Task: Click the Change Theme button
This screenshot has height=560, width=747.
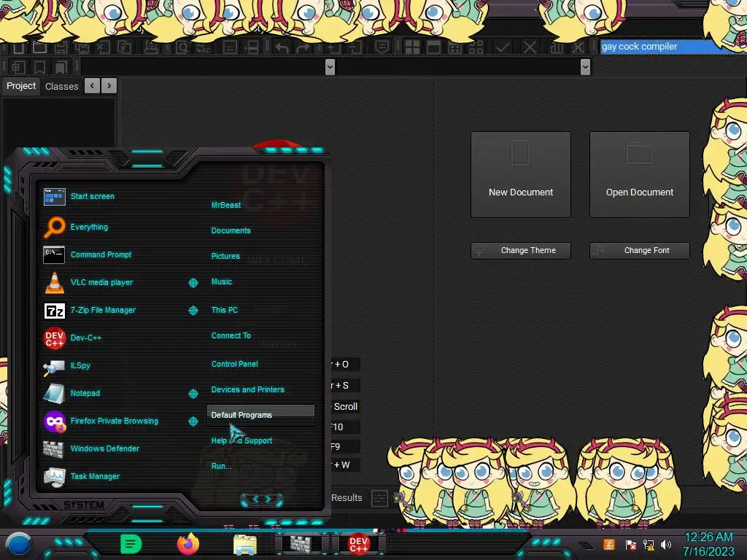Action: pyautogui.click(x=521, y=251)
